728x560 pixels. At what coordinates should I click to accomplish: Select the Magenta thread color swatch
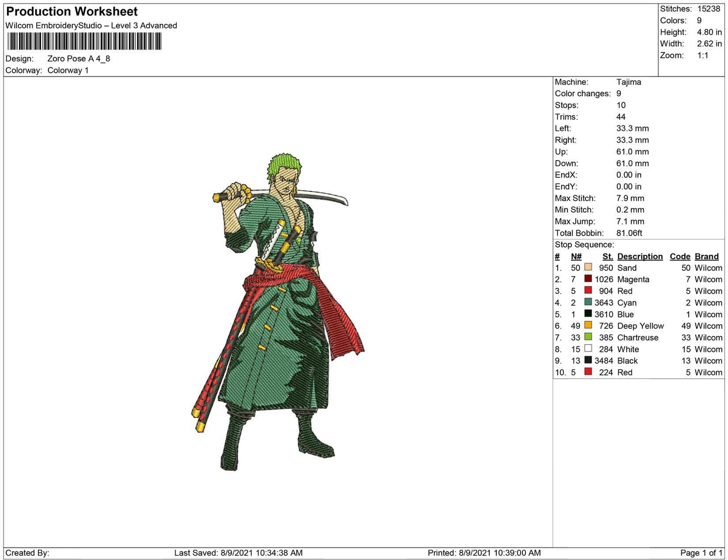(588, 279)
